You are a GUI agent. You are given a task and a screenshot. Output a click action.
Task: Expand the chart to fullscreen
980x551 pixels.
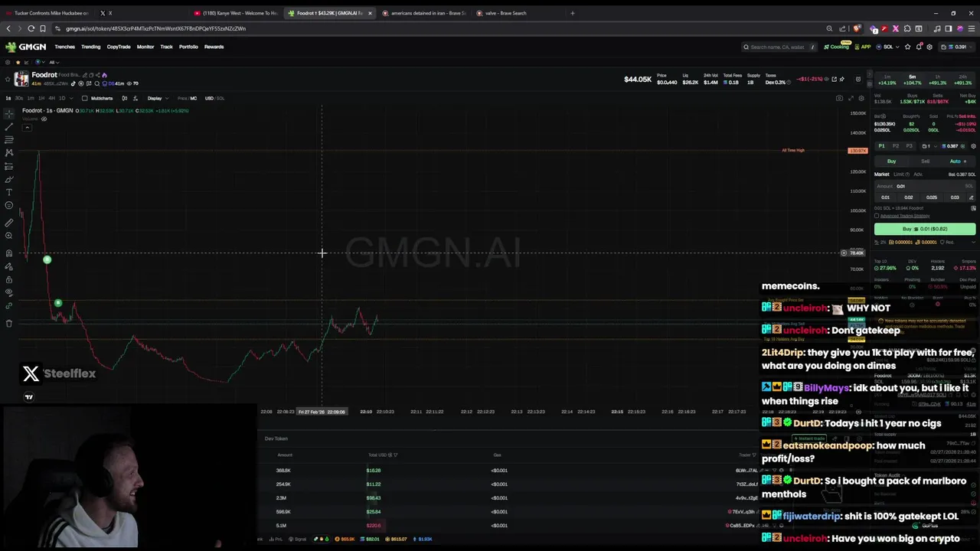click(851, 98)
